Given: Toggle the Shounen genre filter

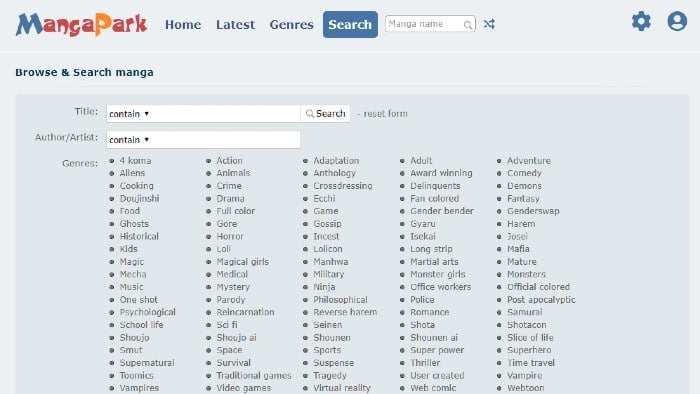Looking at the screenshot, I should click(332, 338).
